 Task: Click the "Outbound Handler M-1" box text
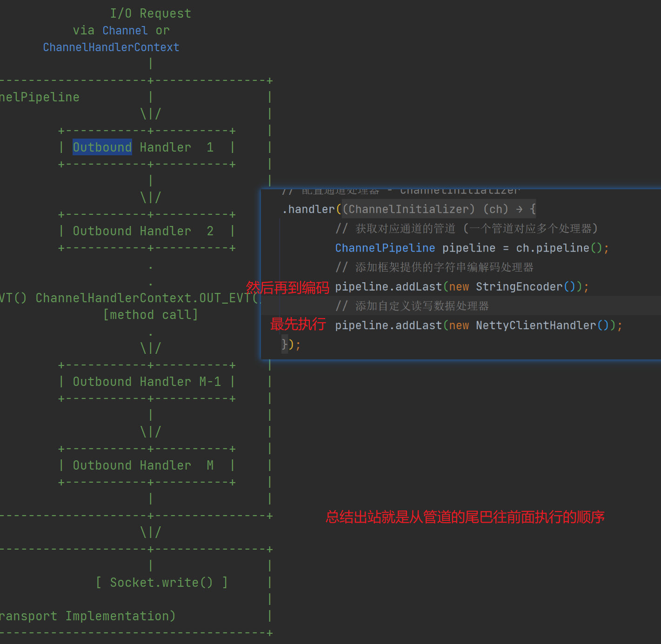point(147,381)
